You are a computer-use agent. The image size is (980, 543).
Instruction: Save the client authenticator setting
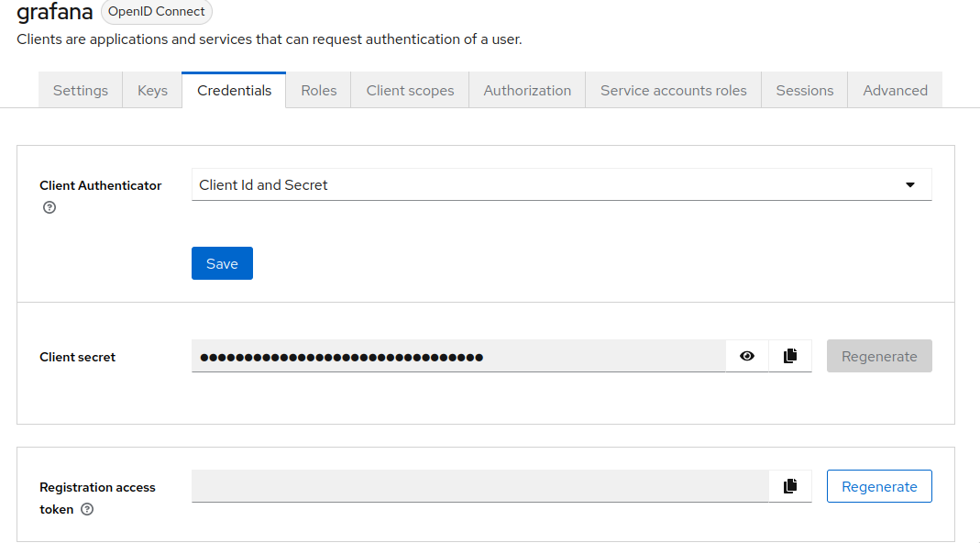point(222,263)
